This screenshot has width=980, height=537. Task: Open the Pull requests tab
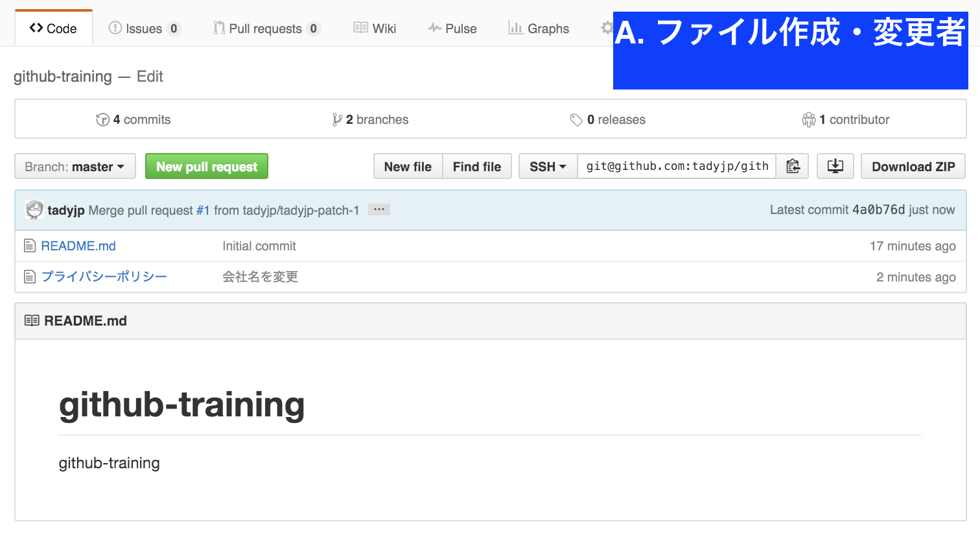pos(266,29)
